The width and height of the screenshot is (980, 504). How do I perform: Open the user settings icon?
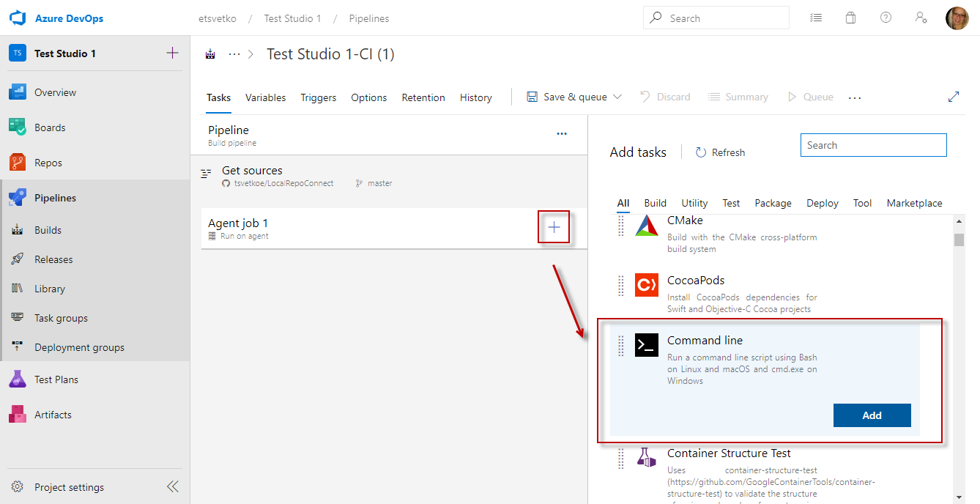[x=921, y=18]
